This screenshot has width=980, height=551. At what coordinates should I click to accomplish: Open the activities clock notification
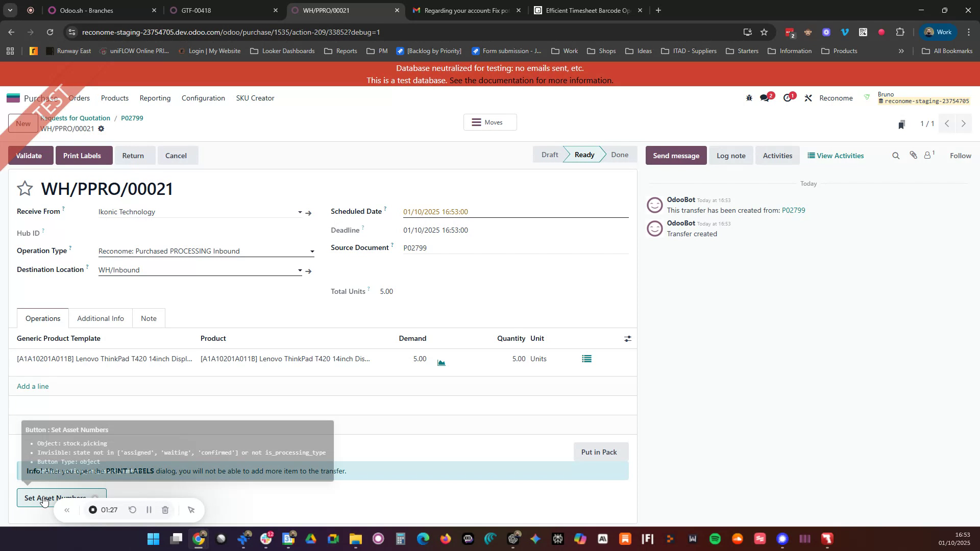(x=788, y=97)
